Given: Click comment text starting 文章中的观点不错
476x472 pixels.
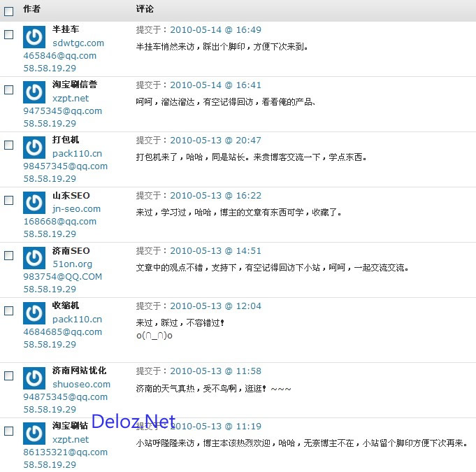Looking at the screenshot, I should click(273, 268).
